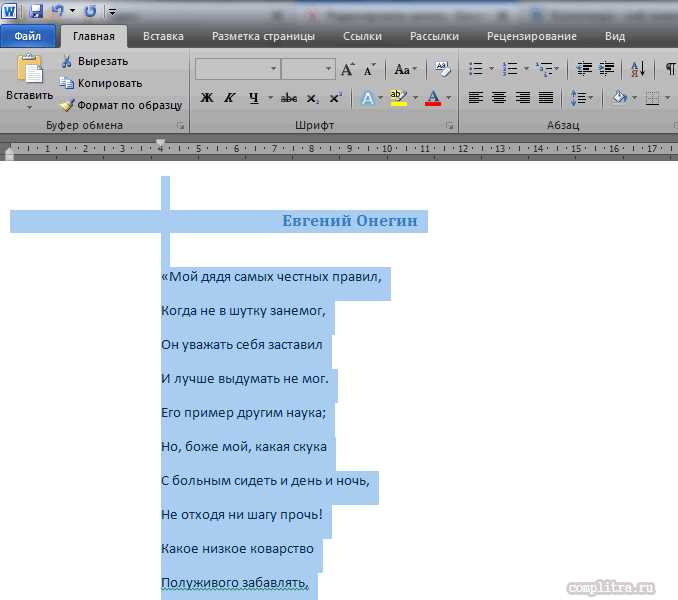Toggle underline Ч formatting
Image resolution: width=678 pixels, height=600 pixels.
pyautogui.click(x=254, y=98)
